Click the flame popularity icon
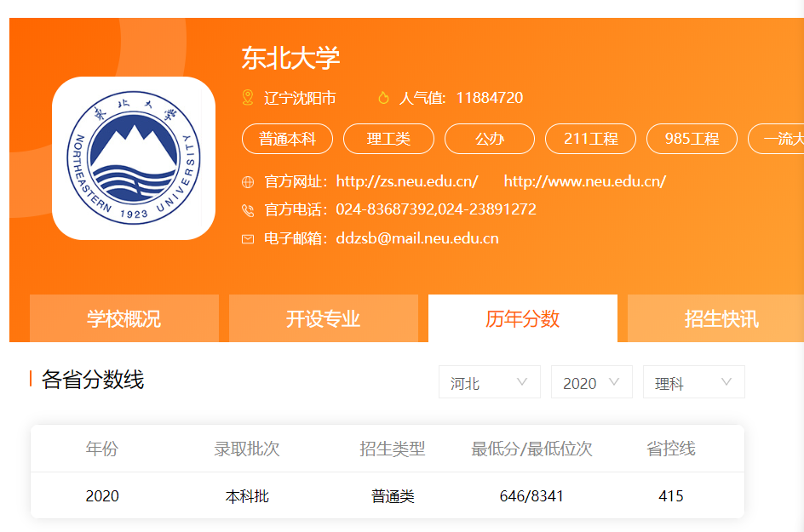The height and width of the screenshot is (532, 804). (x=383, y=97)
